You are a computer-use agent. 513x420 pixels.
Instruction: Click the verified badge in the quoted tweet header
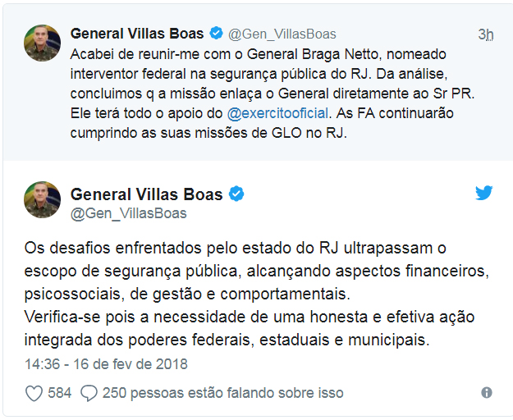pyautogui.click(x=216, y=34)
